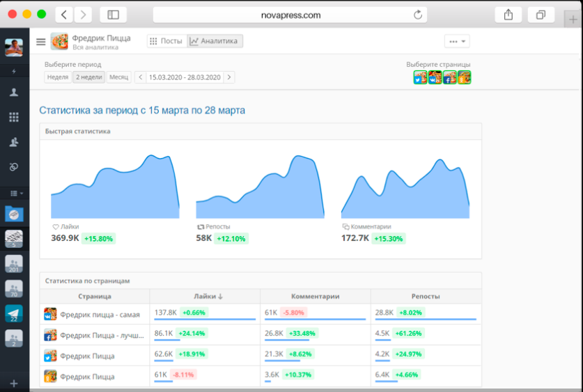Sort table by the Комментарии column header
Viewport: 583px width, 392px height.
tap(316, 296)
